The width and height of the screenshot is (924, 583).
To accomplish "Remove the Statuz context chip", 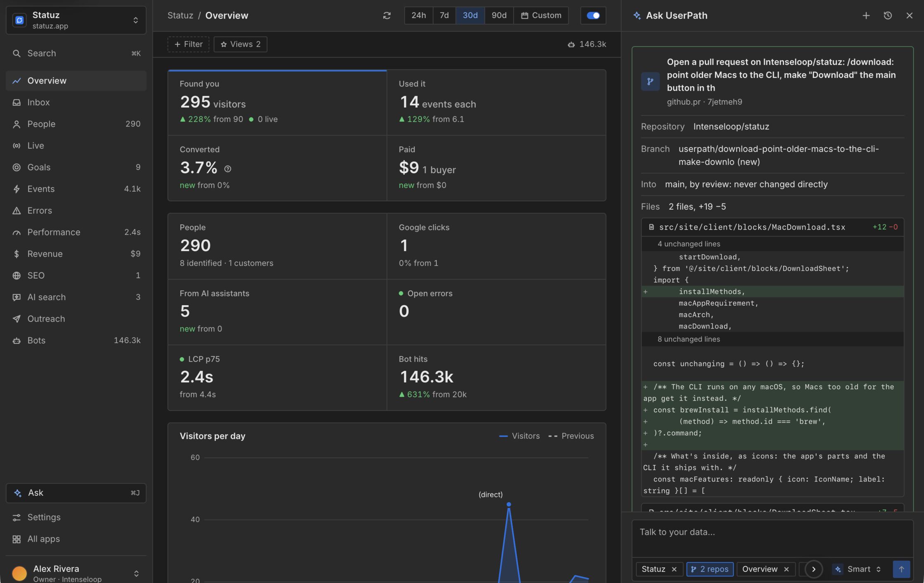I will [x=674, y=569].
